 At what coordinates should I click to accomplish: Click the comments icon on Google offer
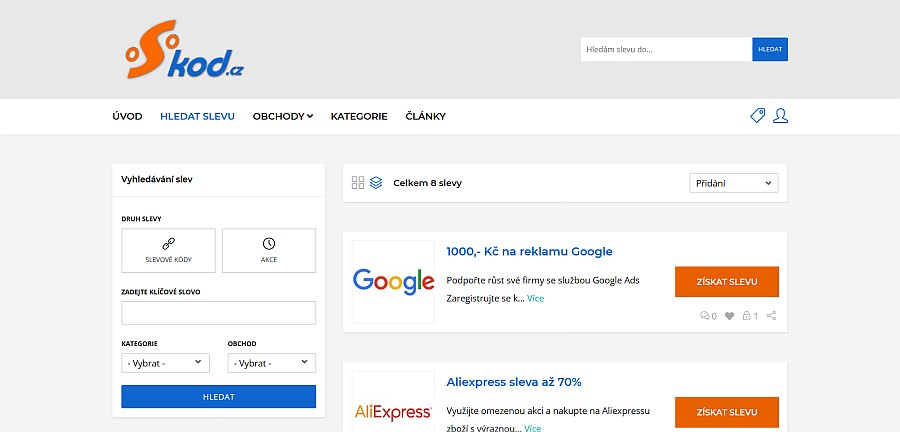(x=704, y=316)
